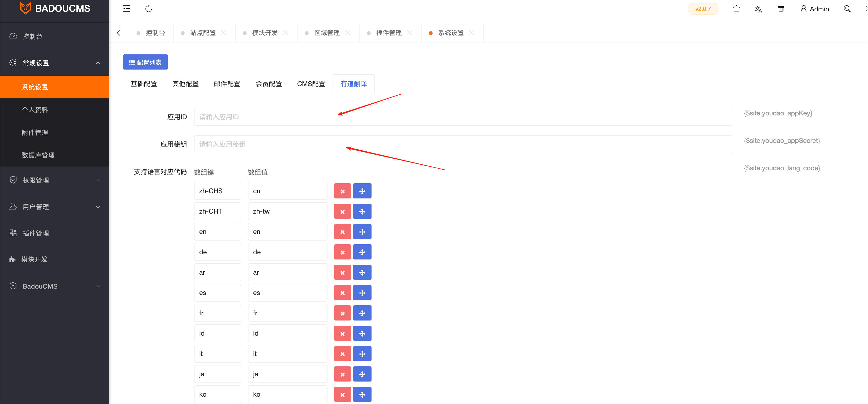Open the v2.0.7 version badge

click(x=703, y=9)
